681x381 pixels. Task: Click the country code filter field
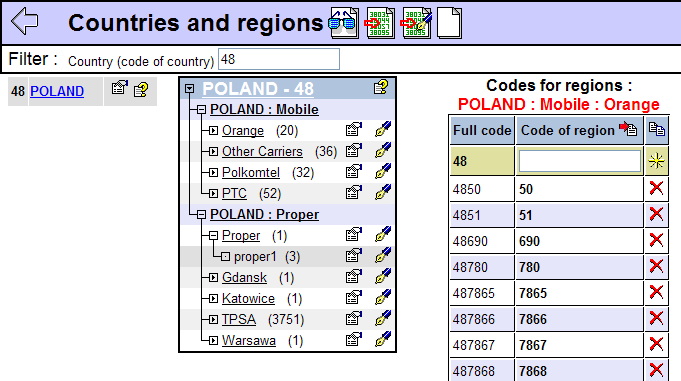[x=279, y=59]
